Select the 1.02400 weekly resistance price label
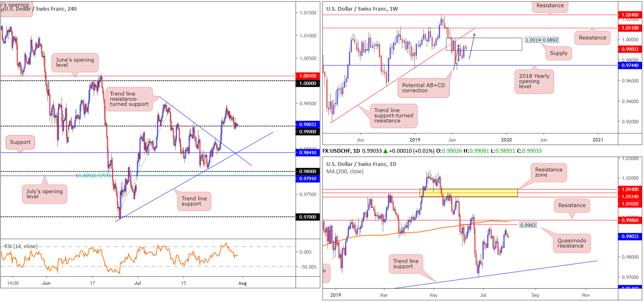This screenshot has height=302, width=644. [x=630, y=15]
